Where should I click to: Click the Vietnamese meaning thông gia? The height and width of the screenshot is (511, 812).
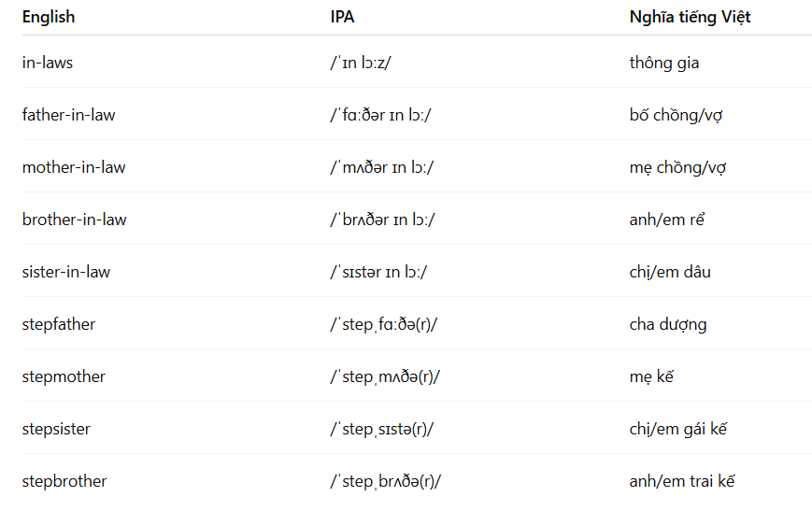(x=663, y=64)
